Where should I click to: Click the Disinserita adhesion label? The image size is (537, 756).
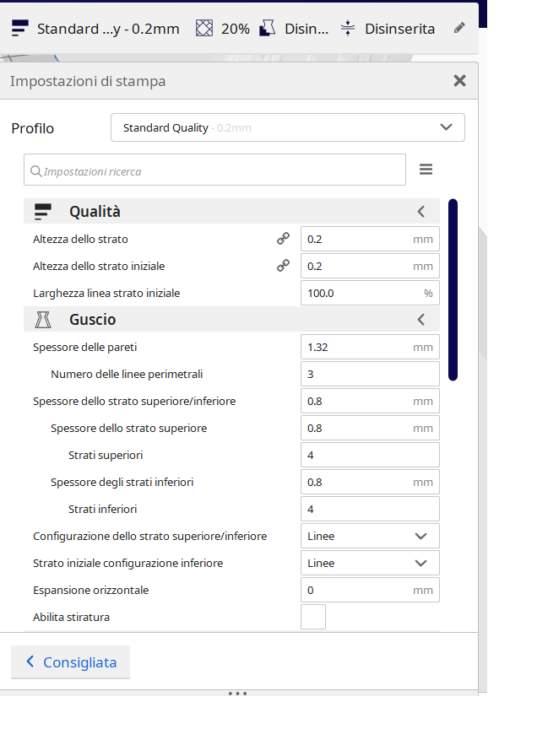click(399, 29)
